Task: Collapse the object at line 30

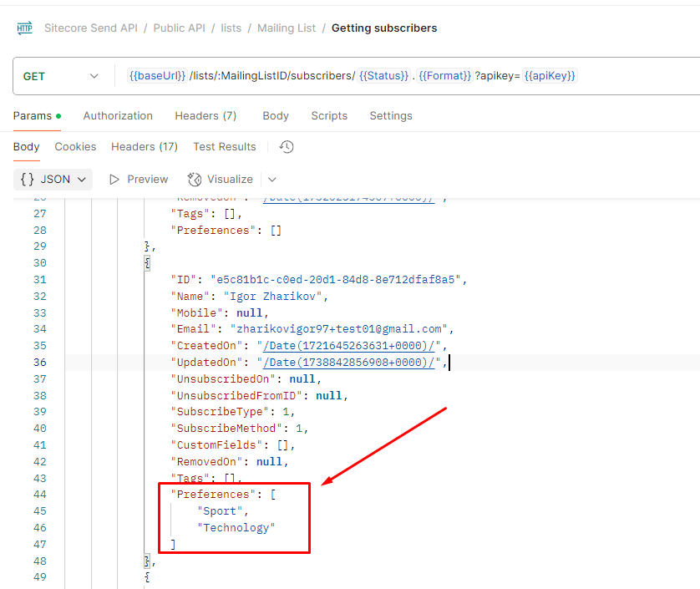Action: 147,263
